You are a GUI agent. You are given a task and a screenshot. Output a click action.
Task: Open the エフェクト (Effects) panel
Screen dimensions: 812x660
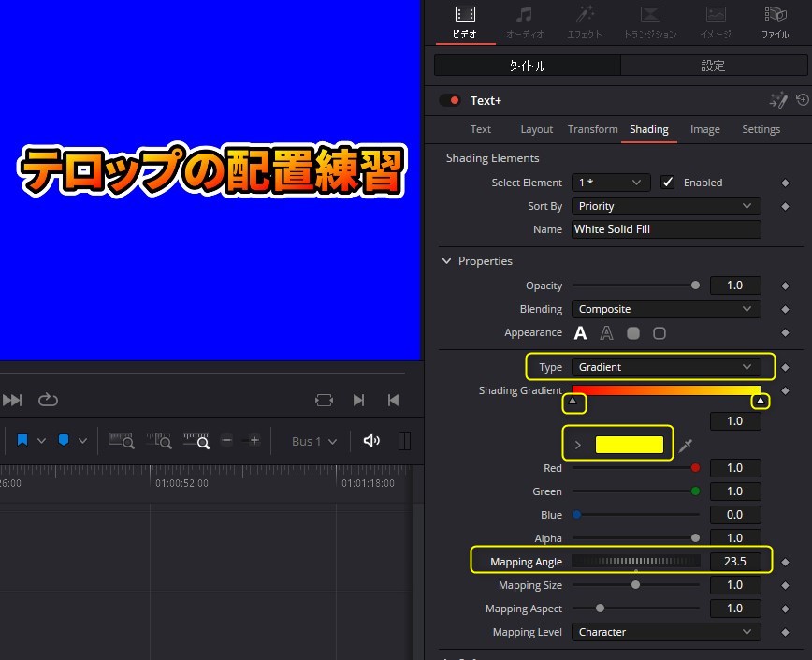point(585,22)
